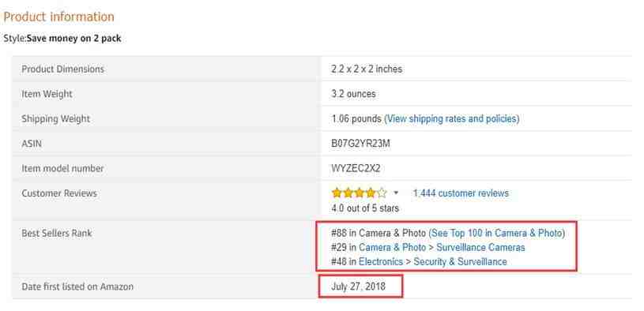Image resolution: width=644 pixels, height=311 pixels.
Task: Click the item model number WYZEC2X2
Action: pos(356,169)
